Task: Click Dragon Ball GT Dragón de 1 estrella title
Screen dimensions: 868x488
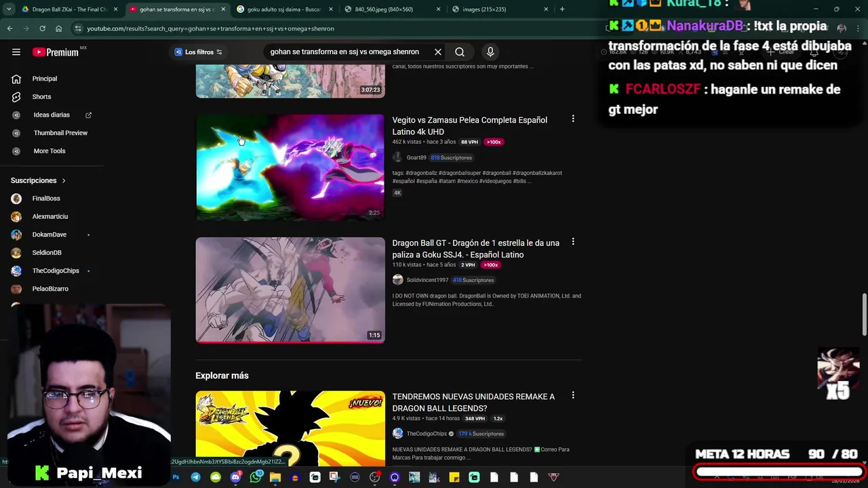Action: tap(476, 249)
